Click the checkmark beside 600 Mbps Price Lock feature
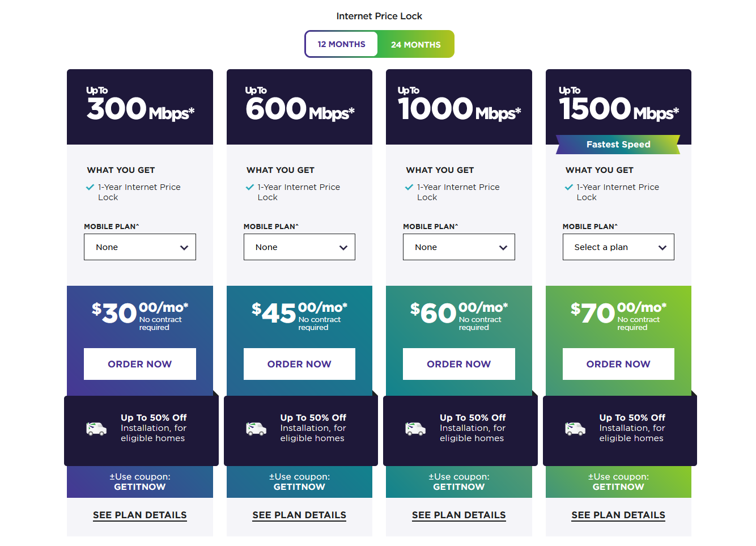Viewport: 756px width, 546px height. click(x=249, y=187)
